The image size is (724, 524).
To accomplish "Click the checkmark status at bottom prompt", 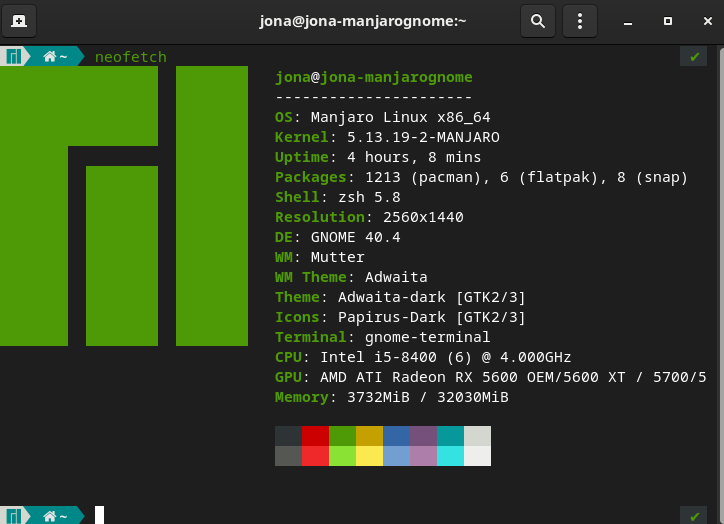I will [694, 516].
